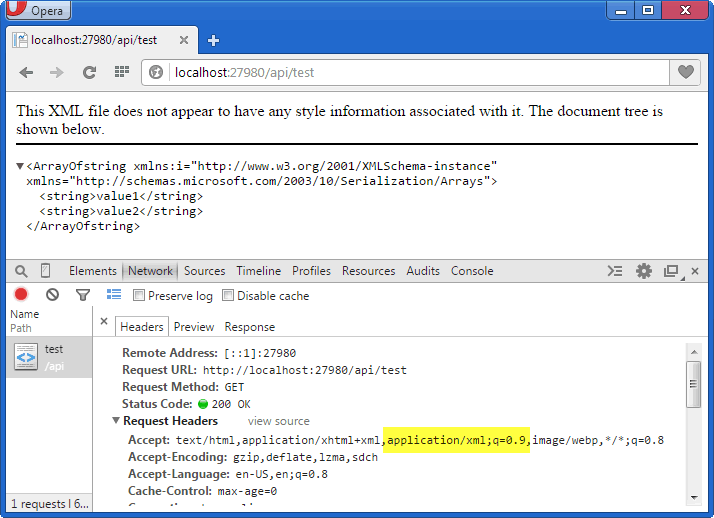Image resolution: width=714 pixels, height=518 pixels.
Task: Switch to the Sources tab
Action: (204, 271)
